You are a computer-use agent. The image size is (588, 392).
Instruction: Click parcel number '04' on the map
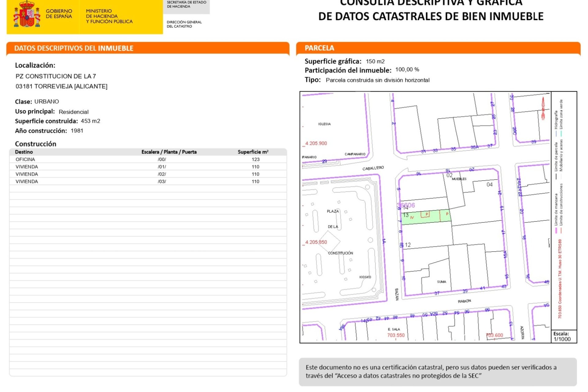[489, 185]
